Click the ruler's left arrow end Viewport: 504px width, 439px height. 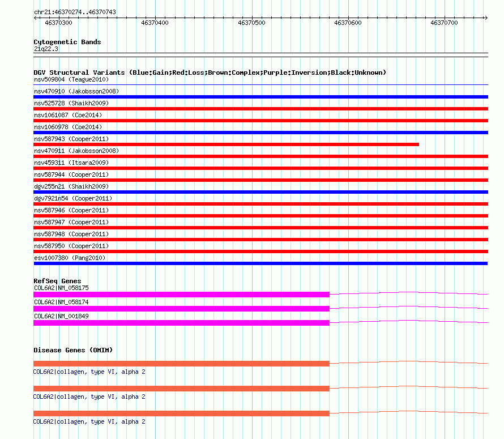[x=35, y=18]
